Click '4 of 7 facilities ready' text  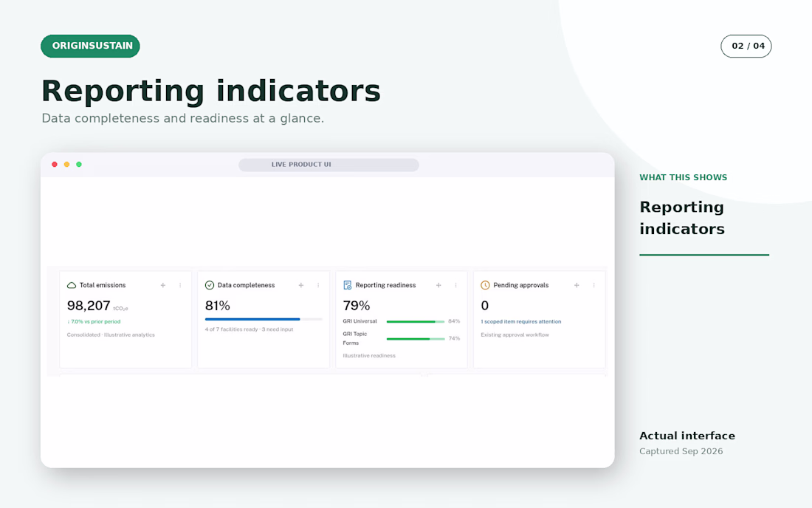click(x=232, y=329)
